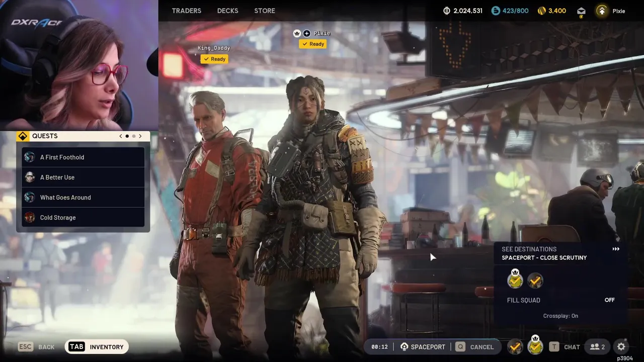This screenshot has height=362, width=644.
Task: Toggle FILL SQUAD OFF setting
Action: 609,300
